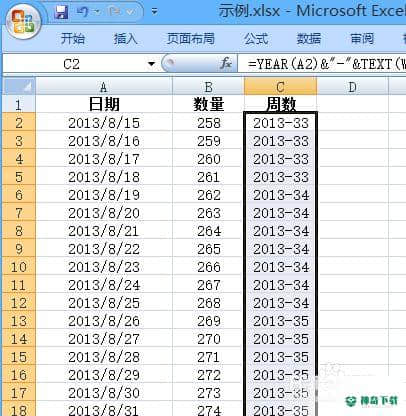Expand the Name Box dropdown arrow
The height and width of the screenshot is (416, 406).
click(152, 64)
